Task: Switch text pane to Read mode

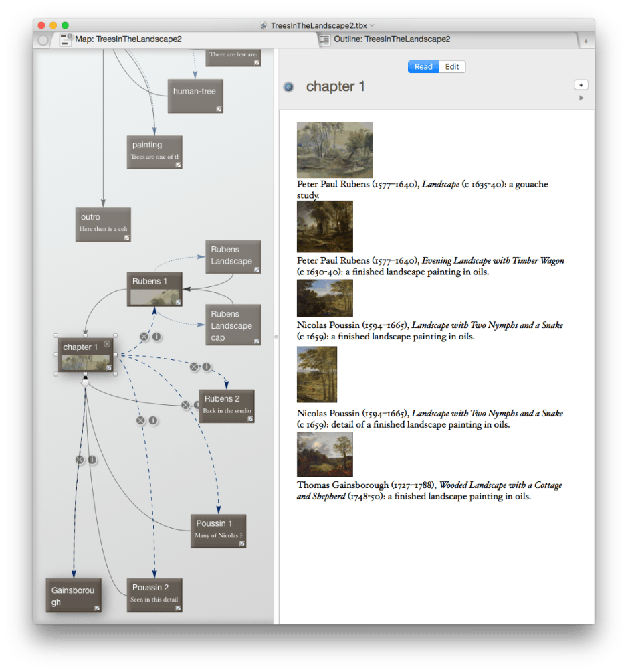Action: [x=423, y=67]
